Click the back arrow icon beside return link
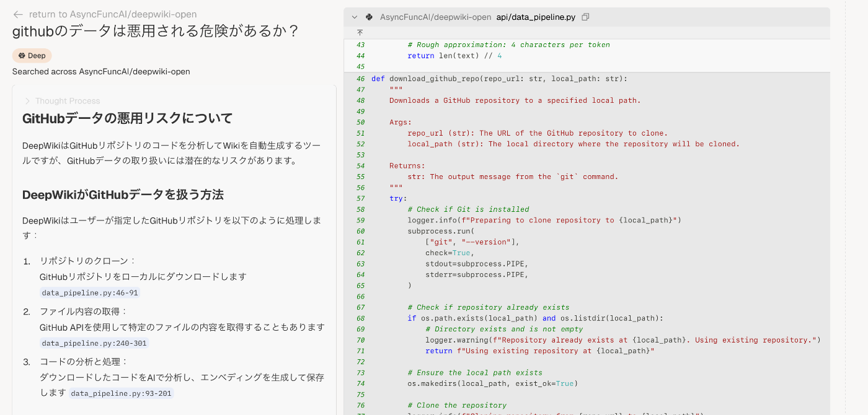 point(18,14)
